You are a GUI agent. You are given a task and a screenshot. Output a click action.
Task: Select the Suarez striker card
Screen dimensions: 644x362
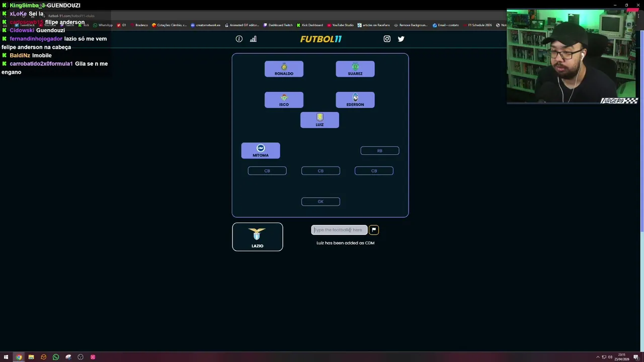(x=355, y=69)
